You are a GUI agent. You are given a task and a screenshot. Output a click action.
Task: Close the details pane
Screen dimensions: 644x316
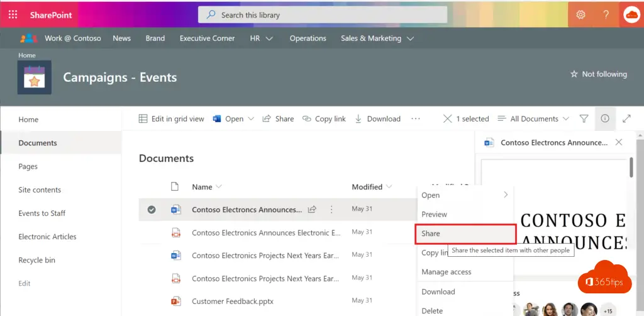(619, 143)
